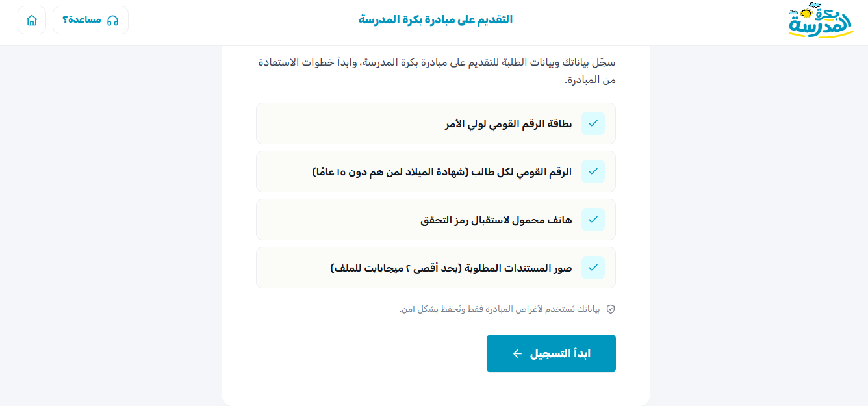Toggle check for هاتف محمول لاستقبال رمز التحقق
The height and width of the screenshot is (406, 868).
(593, 220)
